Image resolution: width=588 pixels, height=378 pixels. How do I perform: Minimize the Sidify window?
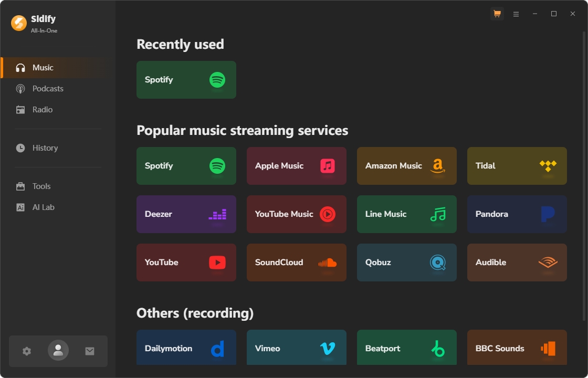(535, 14)
